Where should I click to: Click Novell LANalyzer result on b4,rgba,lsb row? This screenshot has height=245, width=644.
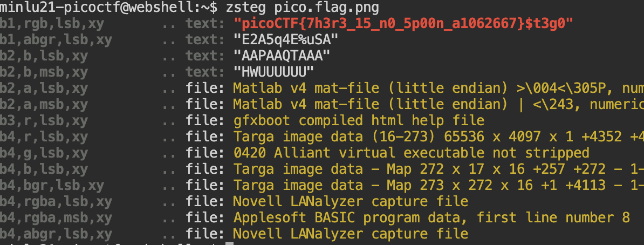351,201
